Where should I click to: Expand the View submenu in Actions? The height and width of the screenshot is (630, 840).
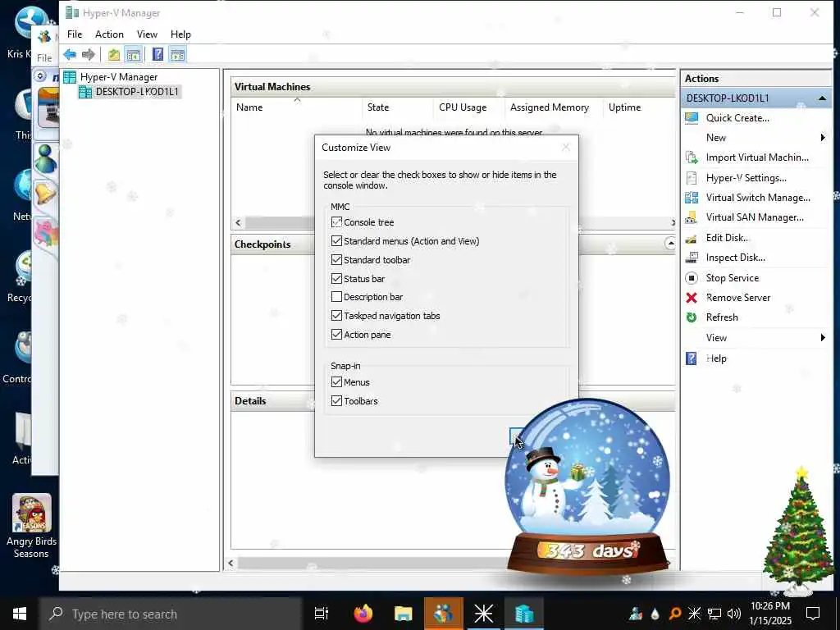pyautogui.click(x=822, y=337)
